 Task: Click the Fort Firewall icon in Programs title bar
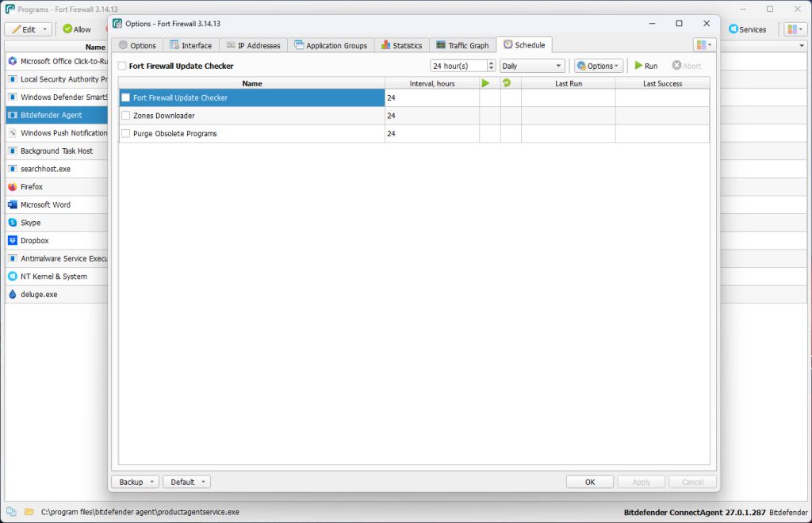click(x=10, y=9)
